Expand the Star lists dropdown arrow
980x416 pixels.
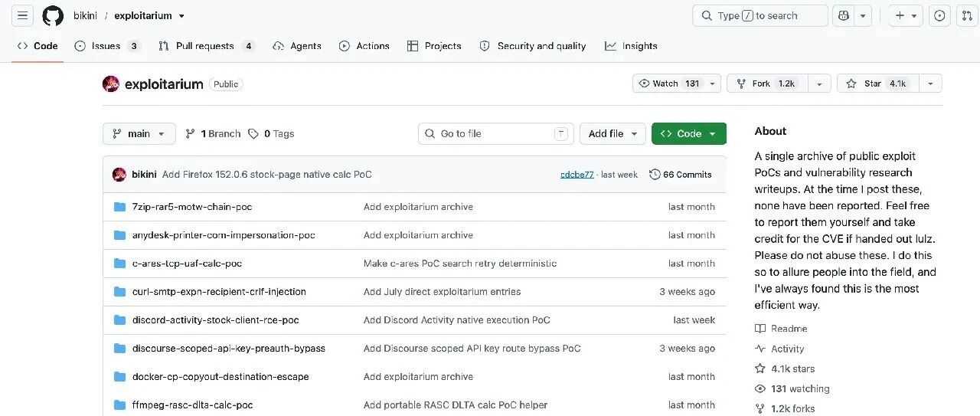(930, 84)
